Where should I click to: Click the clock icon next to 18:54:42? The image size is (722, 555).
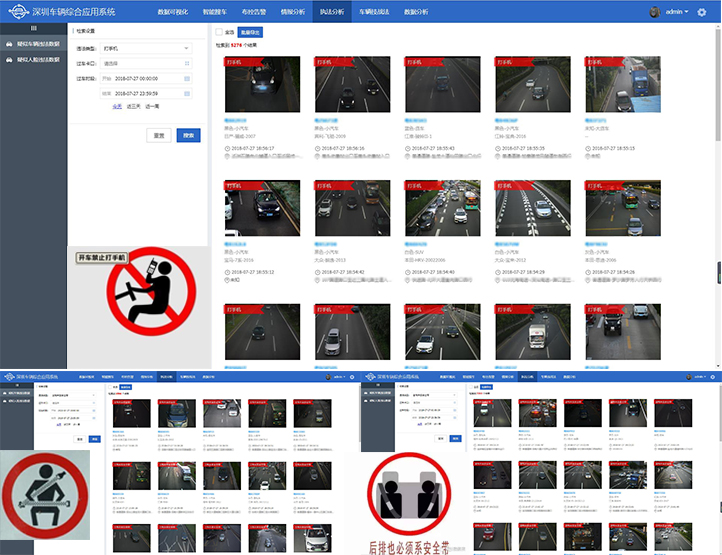click(x=317, y=272)
